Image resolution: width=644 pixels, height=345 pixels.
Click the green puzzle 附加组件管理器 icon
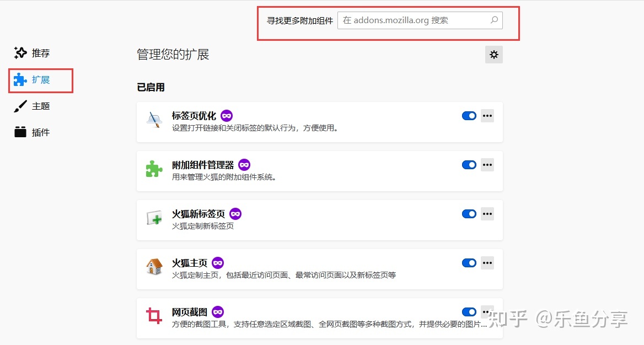[154, 169]
